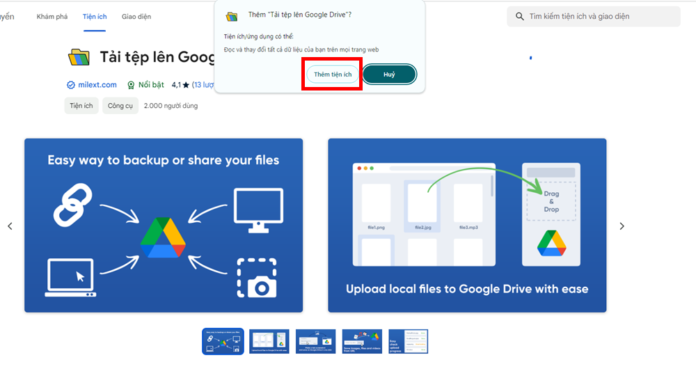Select the second carousel thumbnail

pos(269,341)
